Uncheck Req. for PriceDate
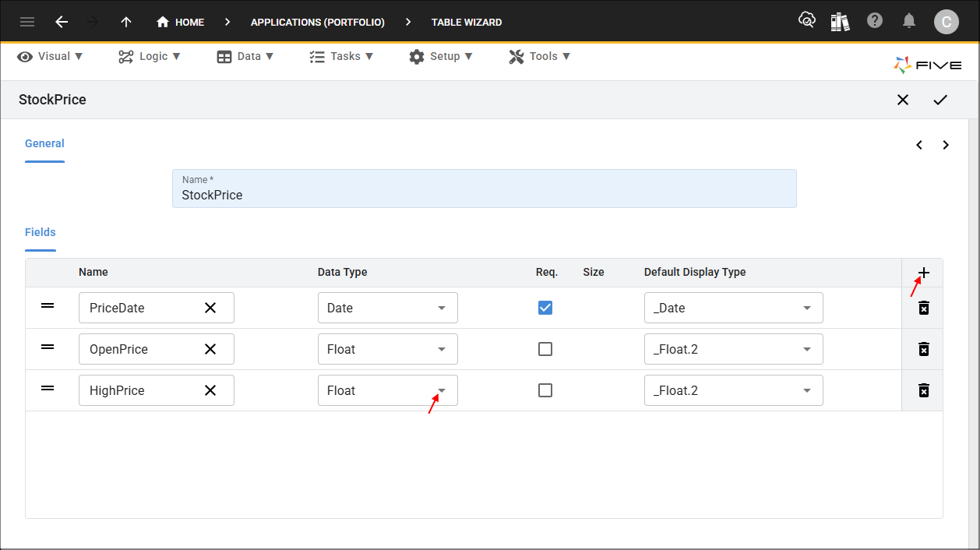Screen dimensions: 980x550 pos(545,308)
